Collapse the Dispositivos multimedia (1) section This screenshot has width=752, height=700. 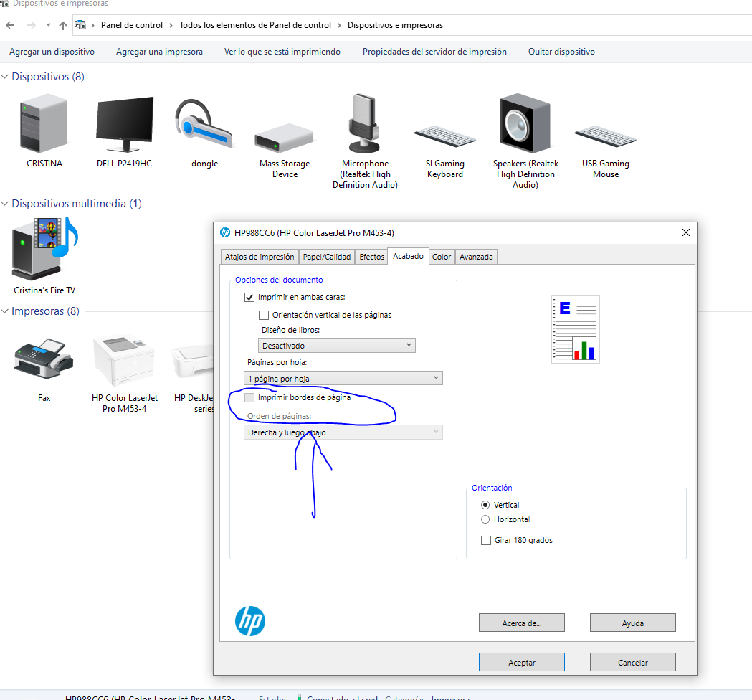tap(5, 204)
